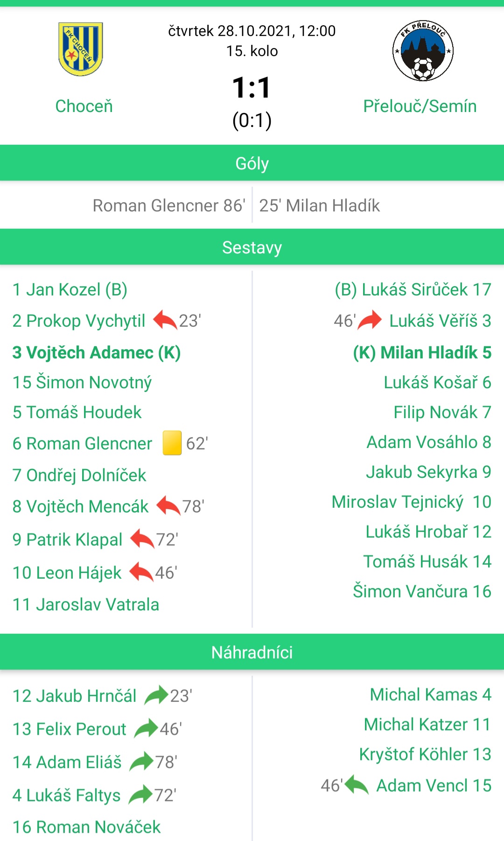
Task: Open goalkeeper Lukáš Sirůček's profile
Action: click(413, 289)
